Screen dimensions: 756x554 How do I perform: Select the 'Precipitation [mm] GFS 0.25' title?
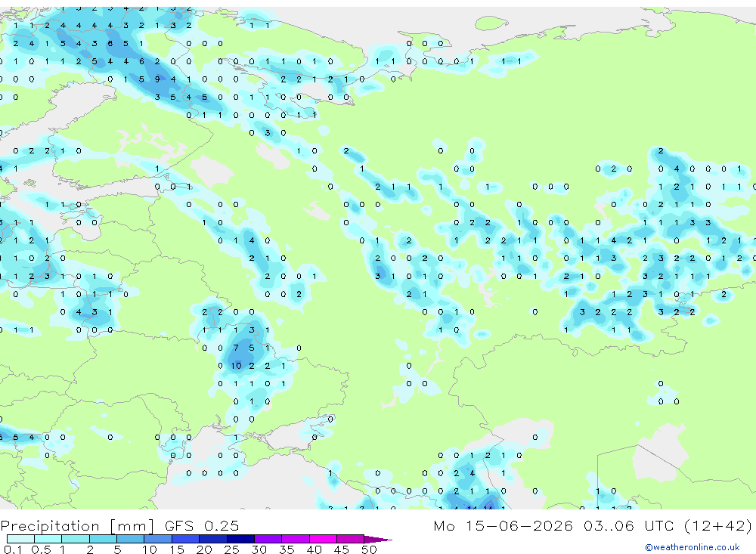coord(119,525)
